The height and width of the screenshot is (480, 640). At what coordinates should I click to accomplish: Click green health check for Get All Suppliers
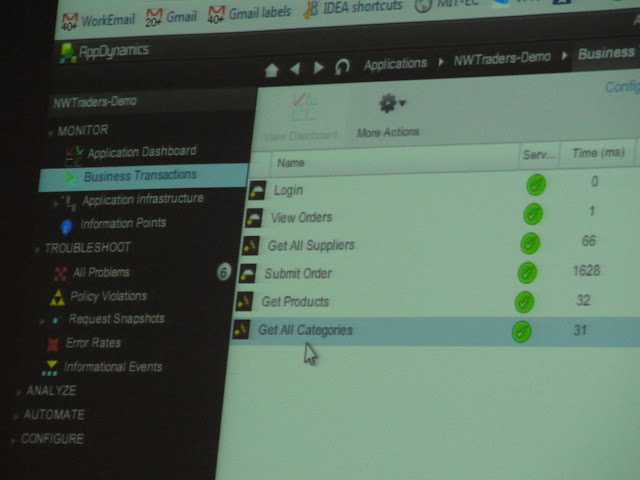[530, 243]
